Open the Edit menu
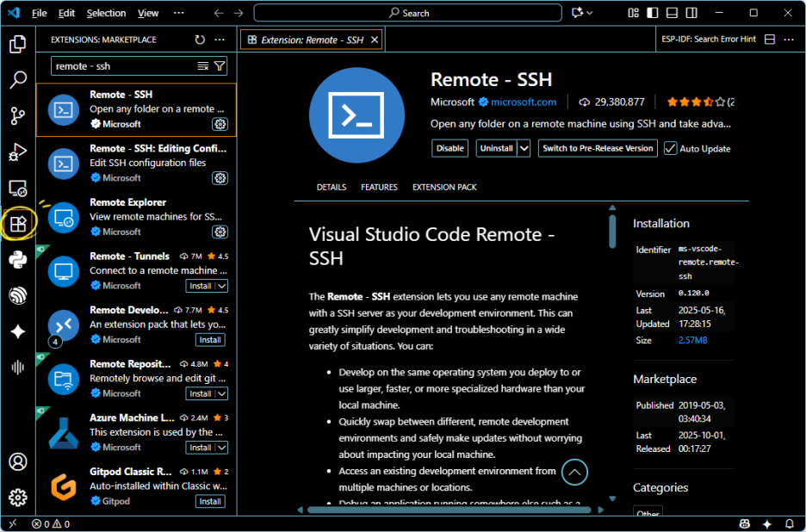Screen dimensions: 806x532 [66, 13]
